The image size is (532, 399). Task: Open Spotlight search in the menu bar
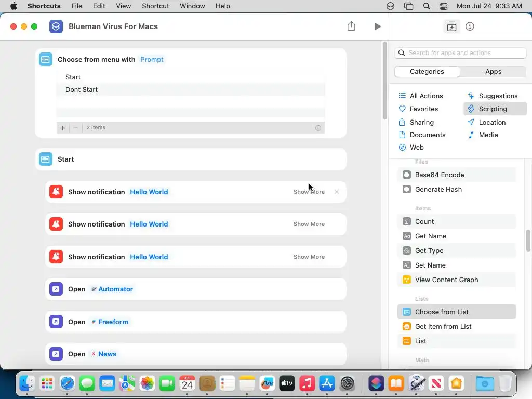click(427, 6)
